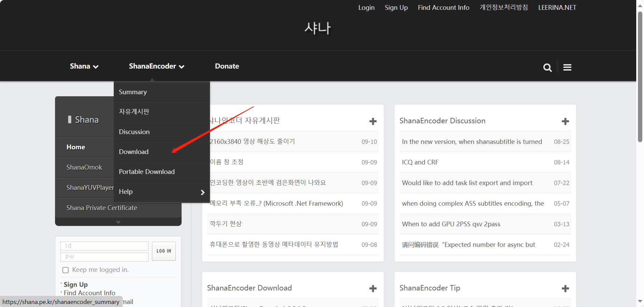
Task: Open Summary in the ShanaEncoder menu
Action: pyautogui.click(x=133, y=92)
